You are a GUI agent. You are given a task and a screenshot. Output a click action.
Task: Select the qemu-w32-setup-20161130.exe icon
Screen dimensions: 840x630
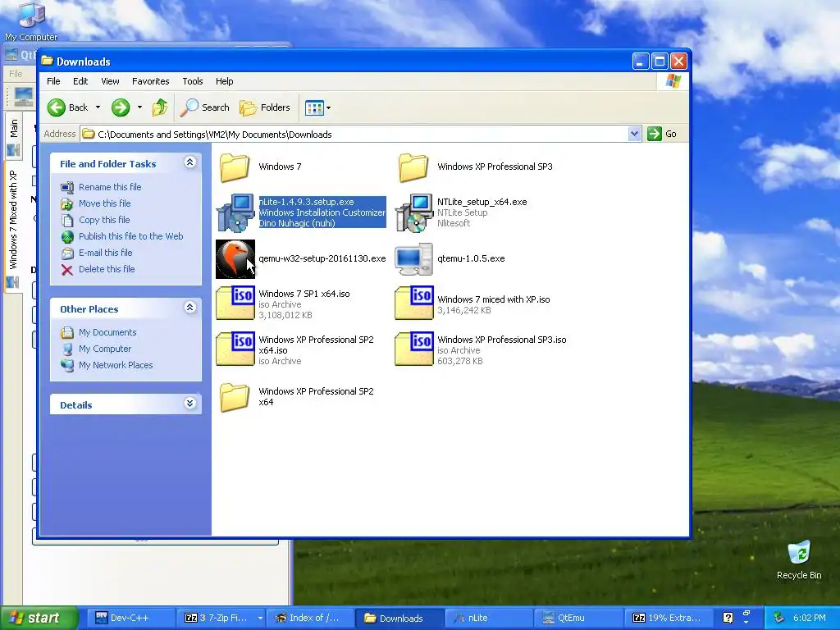235,259
